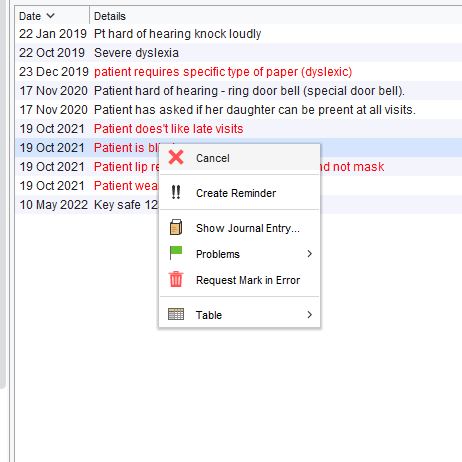Click the double exclamation reminder icon
The height and width of the screenshot is (462, 462).
[x=176, y=192]
